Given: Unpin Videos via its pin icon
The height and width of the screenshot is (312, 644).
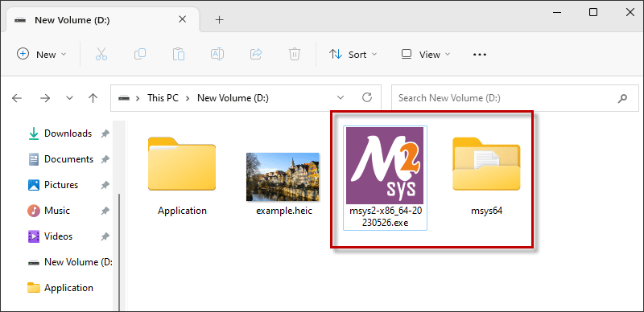Looking at the screenshot, I should click(x=105, y=236).
